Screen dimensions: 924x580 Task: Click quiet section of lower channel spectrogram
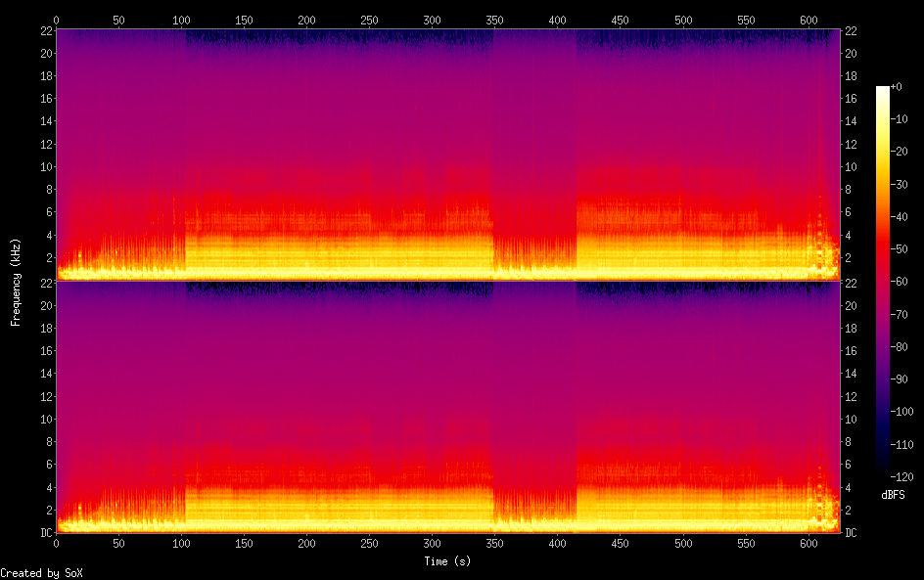534,401
